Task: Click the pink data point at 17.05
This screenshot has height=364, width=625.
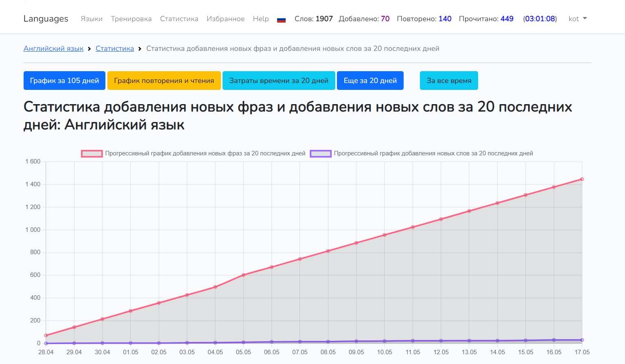Action: [x=582, y=179]
